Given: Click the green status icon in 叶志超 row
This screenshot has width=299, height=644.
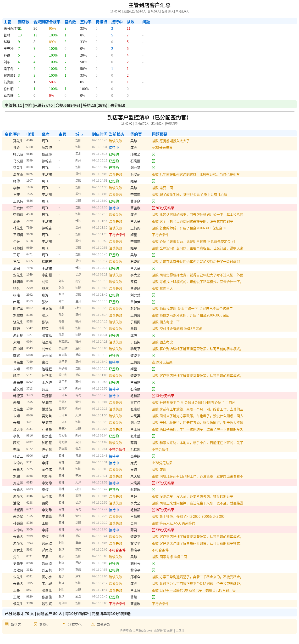Looking at the screenshot, I should coord(154,154).
